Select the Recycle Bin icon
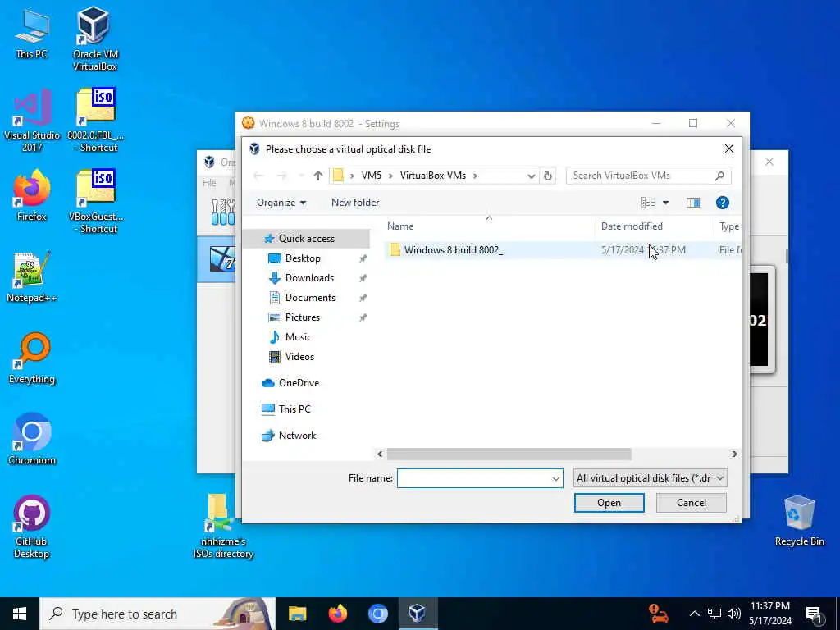This screenshot has height=630, width=840. tap(799, 521)
